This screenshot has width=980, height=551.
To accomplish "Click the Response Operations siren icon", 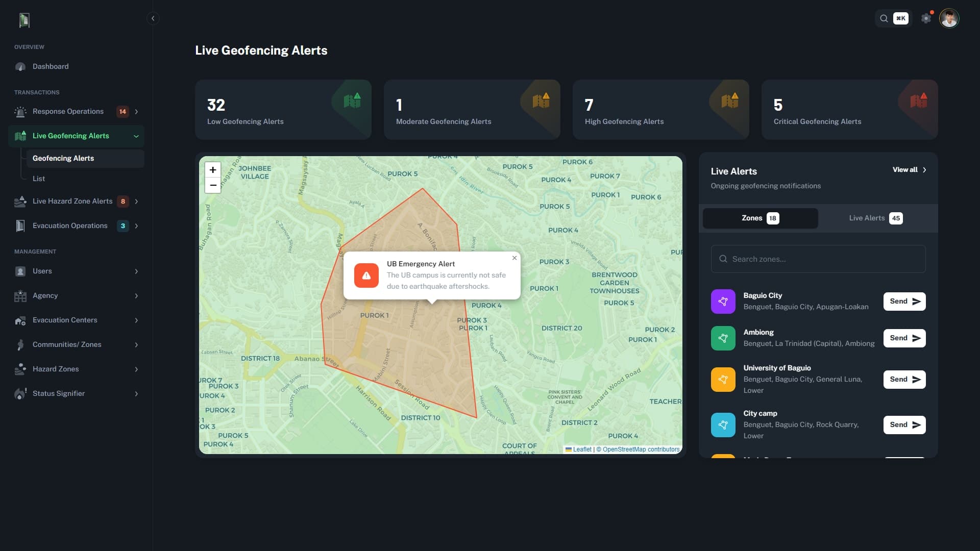I will pyautogui.click(x=20, y=112).
